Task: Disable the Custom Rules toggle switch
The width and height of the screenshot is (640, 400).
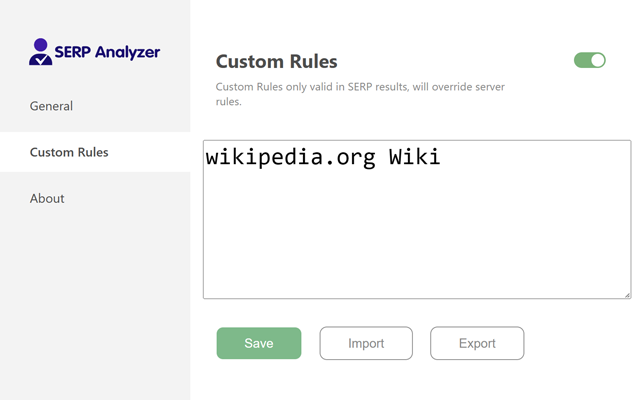Action: tap(589, 60)
